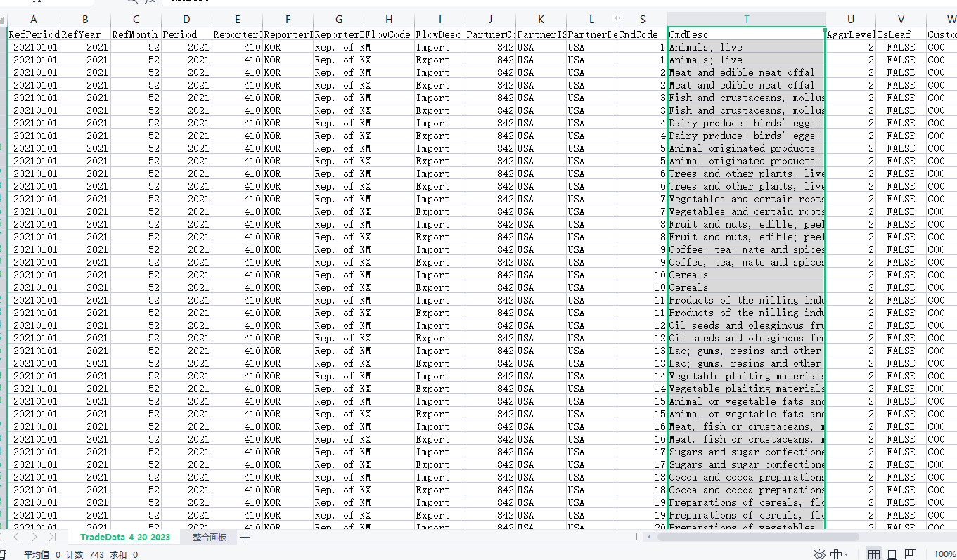The image size is (957, 560).
Task: Select column U header
Action: [851, 20]
